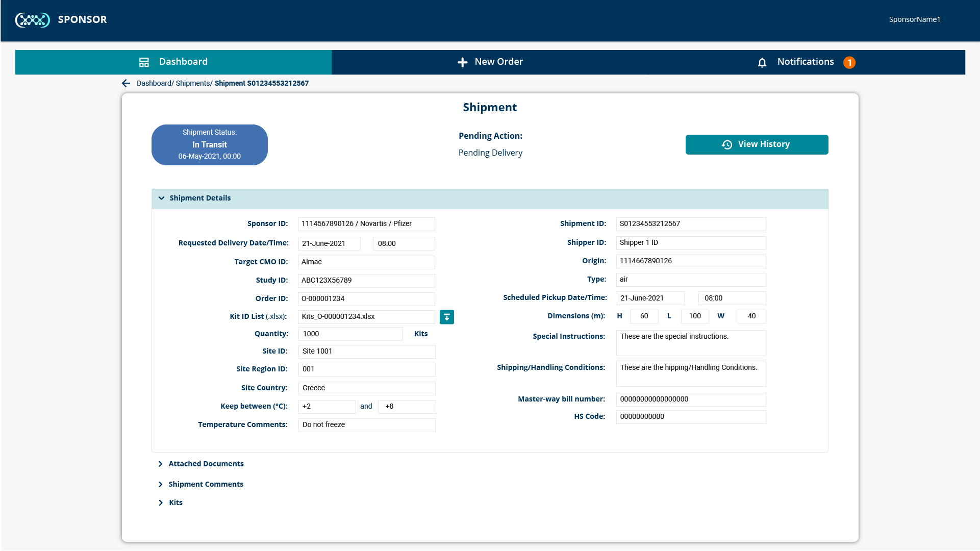Click the orange notification count badge
The height and width of the screenshot is (551, 980).
[849, 62]
